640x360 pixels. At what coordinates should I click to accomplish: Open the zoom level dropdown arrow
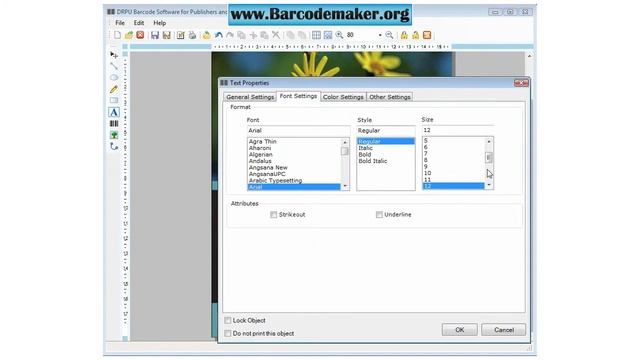coord(380,35)
